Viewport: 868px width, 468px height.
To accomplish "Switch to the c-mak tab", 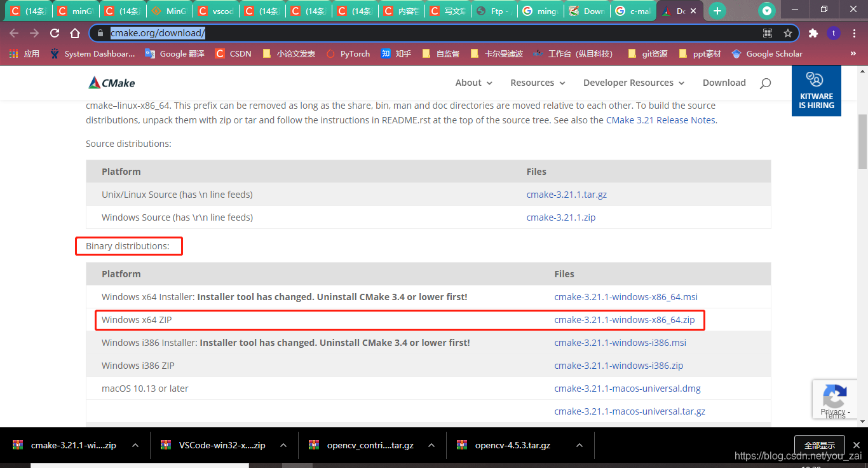I will click(x=634, y=11).
